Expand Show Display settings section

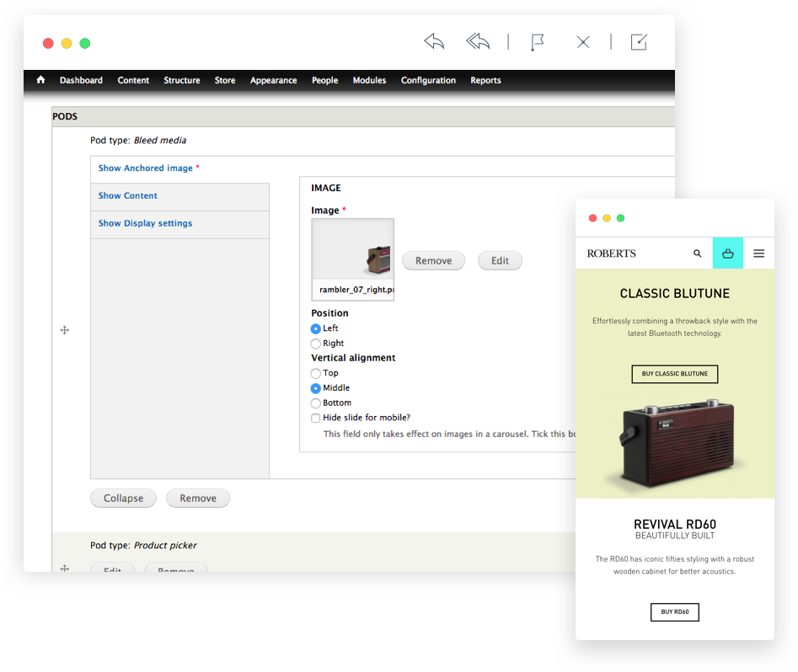[x=145, y=223]
